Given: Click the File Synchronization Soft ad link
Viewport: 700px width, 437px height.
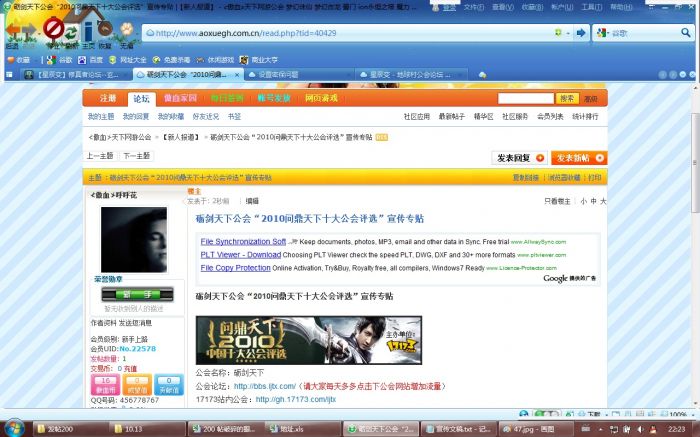Looking at the screenshot, I should pyautogui.click(x=243, y=242).
